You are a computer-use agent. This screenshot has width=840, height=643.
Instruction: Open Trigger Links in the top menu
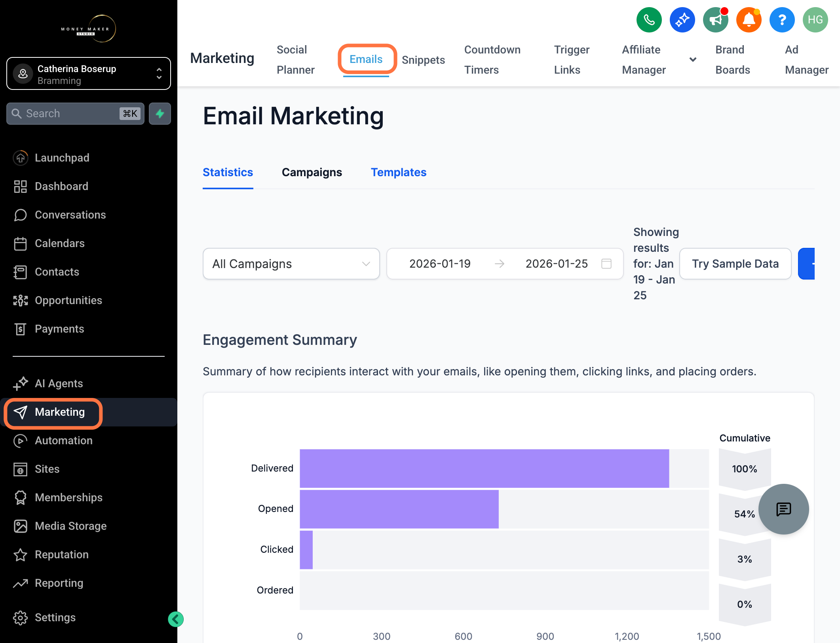coord(572,59)
